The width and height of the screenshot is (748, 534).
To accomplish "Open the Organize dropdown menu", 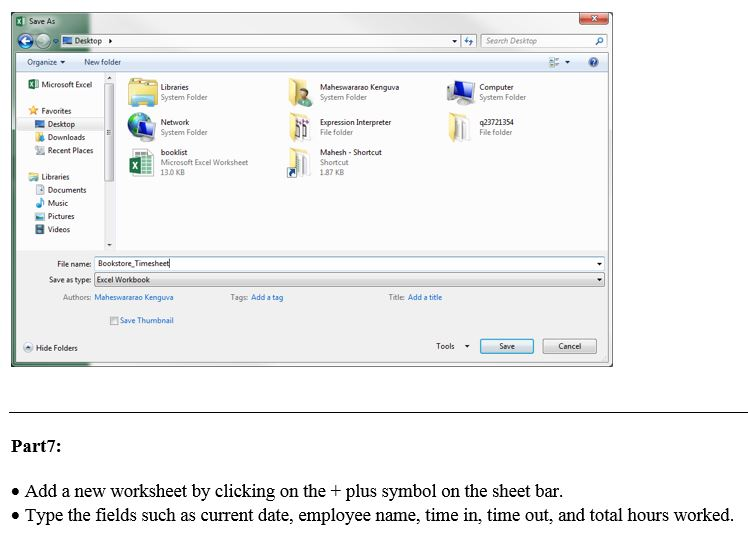I will [46, 62].
